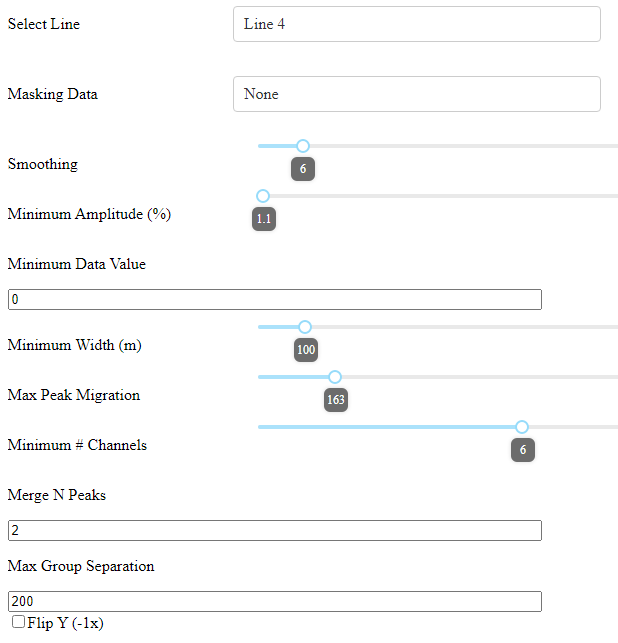Click the filled blue part of Minimum # Channels track

coord(390,427)
